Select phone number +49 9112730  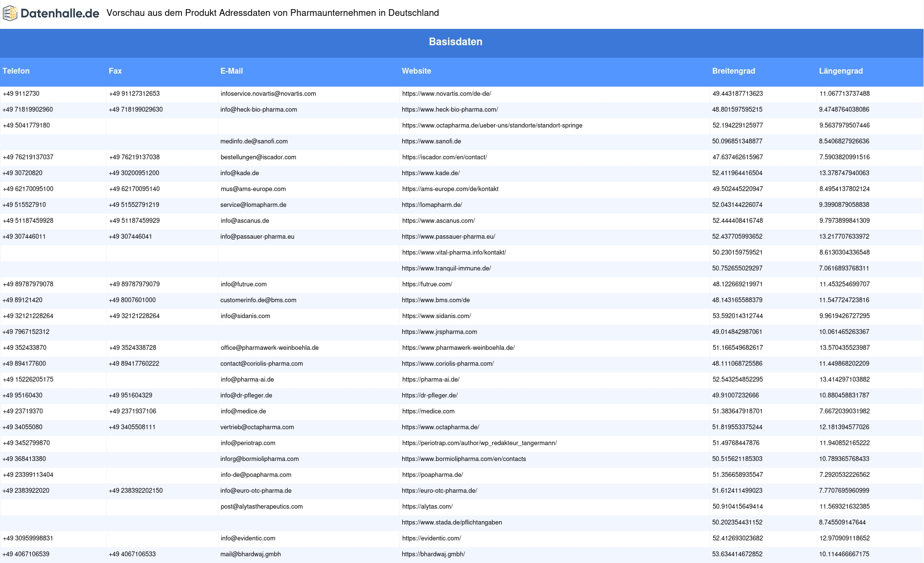pos(21,94)
